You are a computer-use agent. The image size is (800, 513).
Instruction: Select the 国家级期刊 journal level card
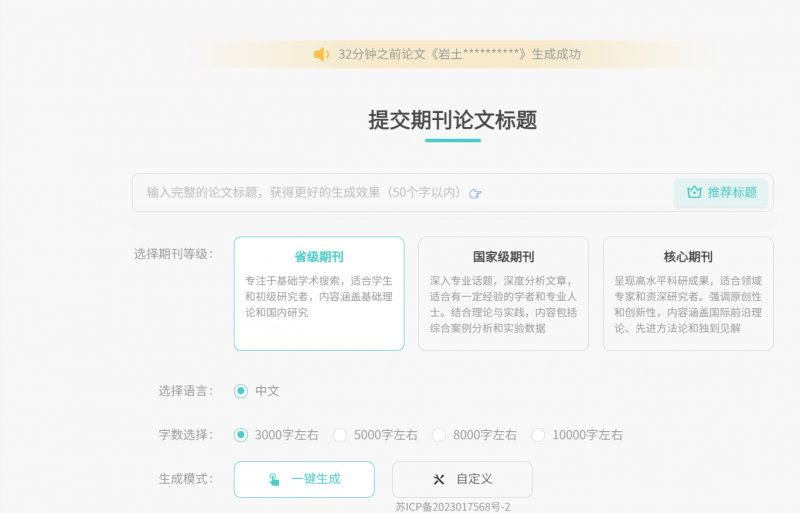coord(503,294)
